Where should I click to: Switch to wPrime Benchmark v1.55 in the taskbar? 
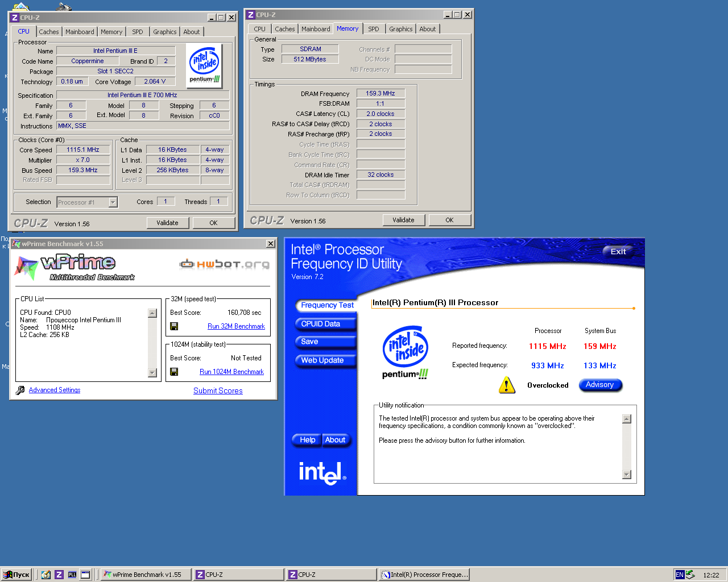[146, 575]
